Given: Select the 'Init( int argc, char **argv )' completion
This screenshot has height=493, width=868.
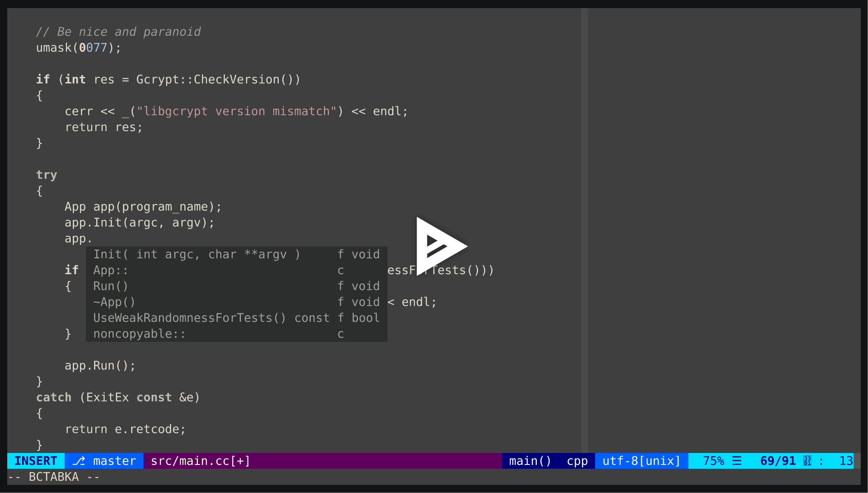Looking at the screenshot, I should coord(237,255).
